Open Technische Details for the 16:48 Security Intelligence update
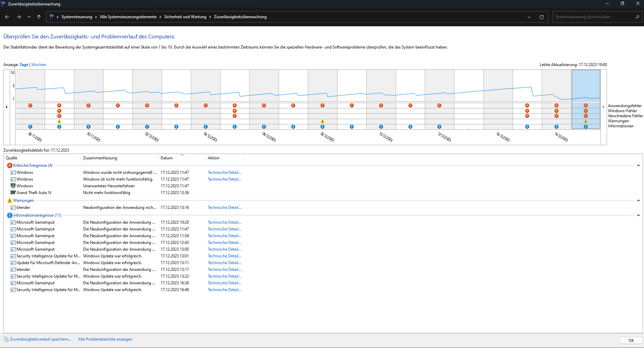644x348 pixels. (225, 290)
